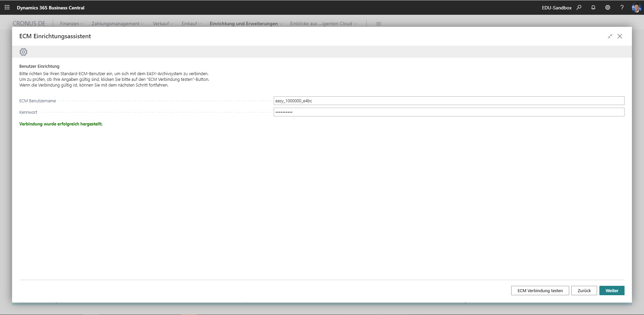Open the hamburger more-menu icon
The width and height of the screenshot is (644, 315).
379,24
